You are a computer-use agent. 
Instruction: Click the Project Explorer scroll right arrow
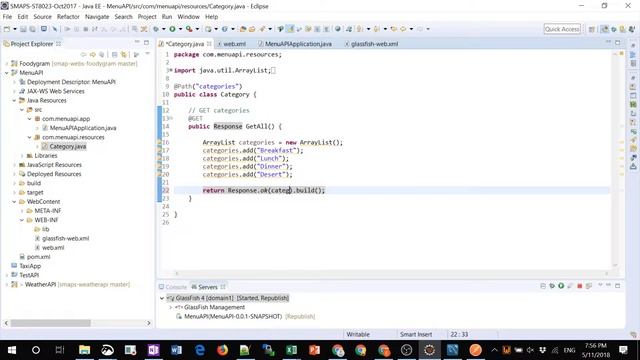(x=149, y=323)
